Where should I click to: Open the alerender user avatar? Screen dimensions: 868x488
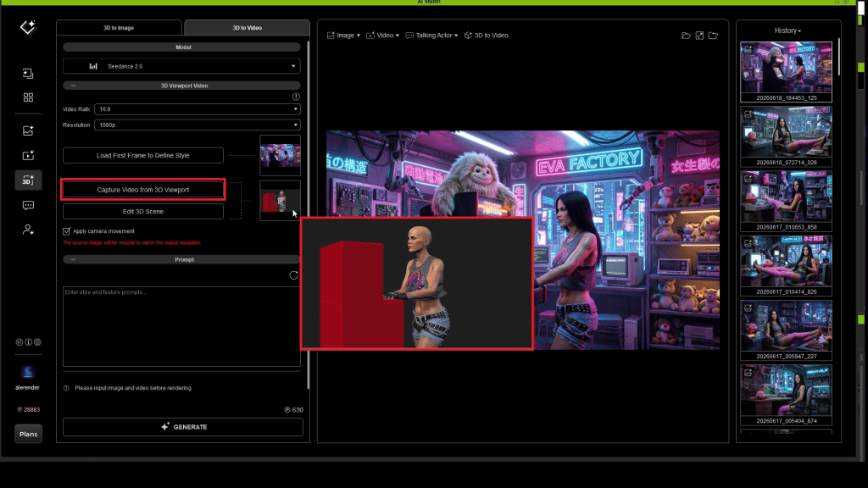pyautogui.click(x=28, y=373)
